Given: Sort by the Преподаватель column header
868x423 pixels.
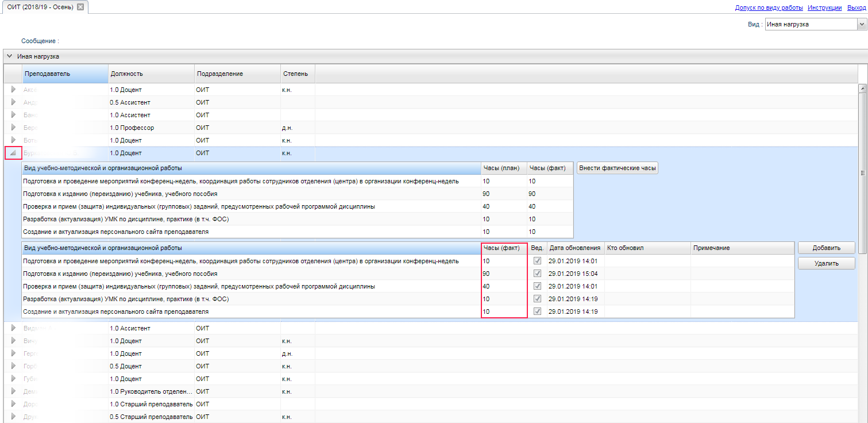Looking at the screenshot, I should [x=65, y=74].
